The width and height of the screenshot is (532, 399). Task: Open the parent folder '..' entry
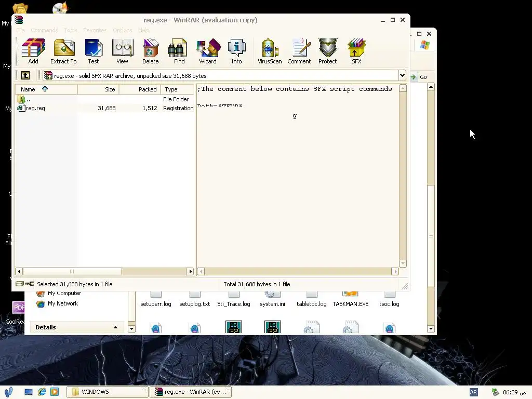pyautogui.click(x=24, y=99)
